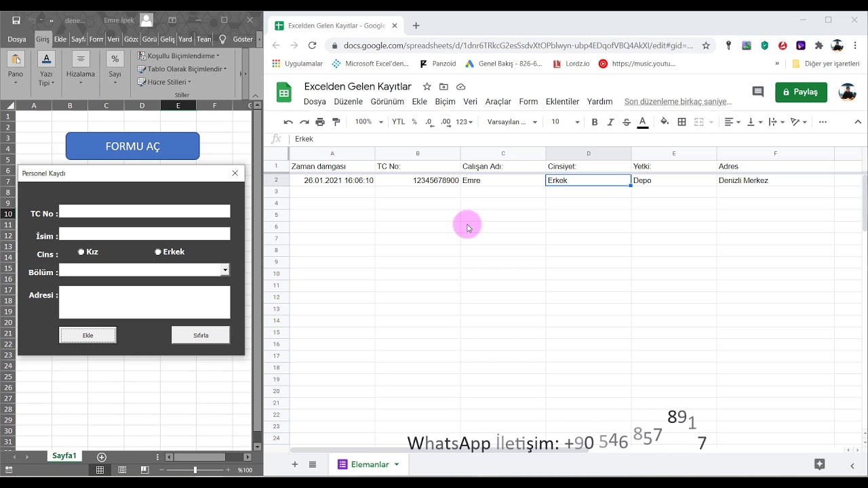Open the more toolbar options ellipsis
The width and height of the screenshot is (868, 488).
[x=823, y=122]
